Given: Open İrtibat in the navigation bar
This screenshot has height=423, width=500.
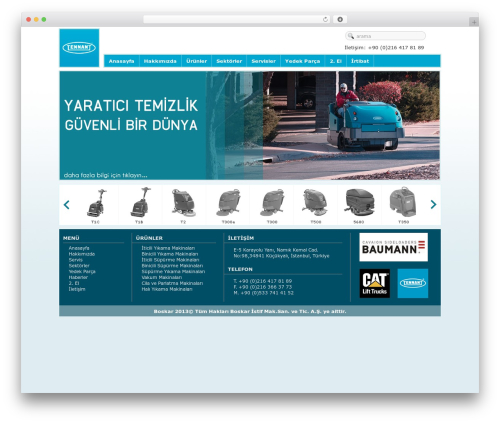Looking at the screenshot, I should (360, 61).
